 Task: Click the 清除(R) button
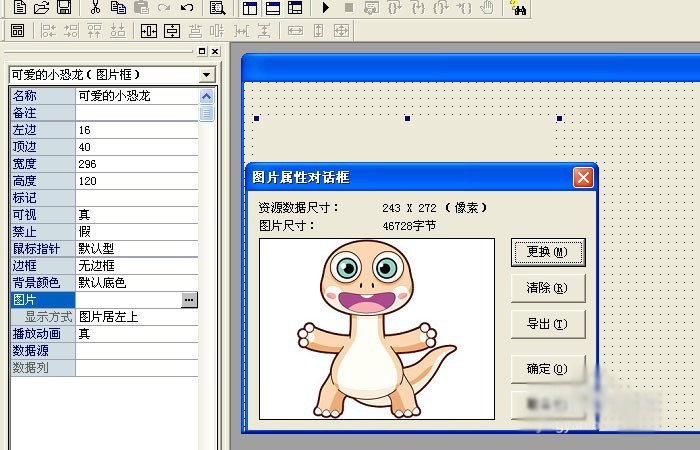click(x=547, y=288)
